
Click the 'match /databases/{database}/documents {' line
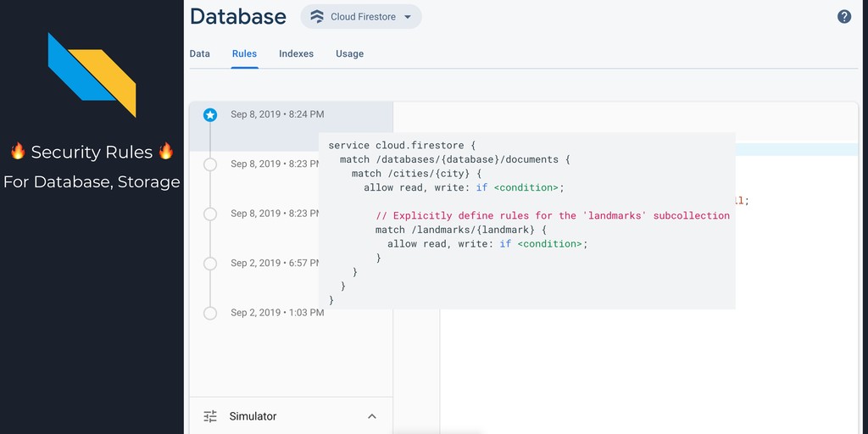pos(455,159)
